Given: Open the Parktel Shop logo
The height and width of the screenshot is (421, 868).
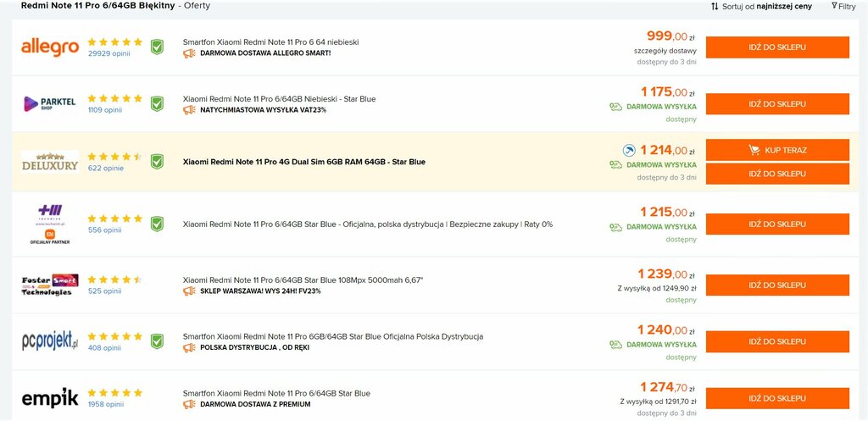Looking at the screenshot, I should pos(50,103).
